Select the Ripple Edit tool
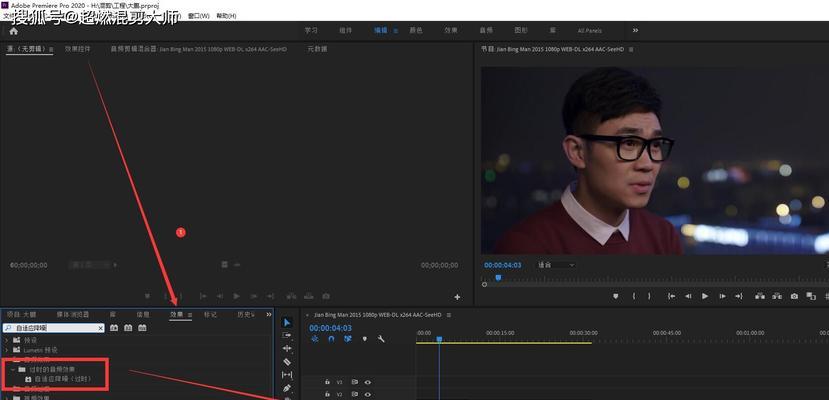829x400 pixels. coord(287,349)
